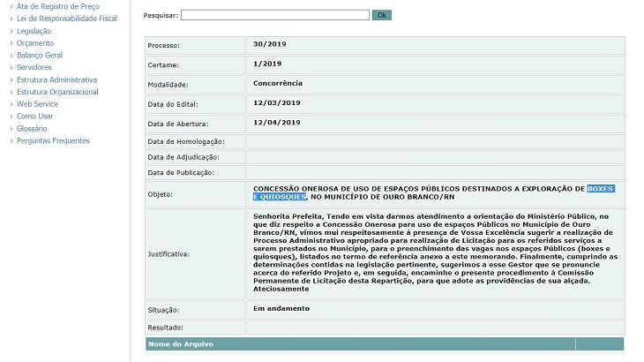Click the Objeto: field label
The height and width of the screenshot is (362, 644).
point(161,194)
